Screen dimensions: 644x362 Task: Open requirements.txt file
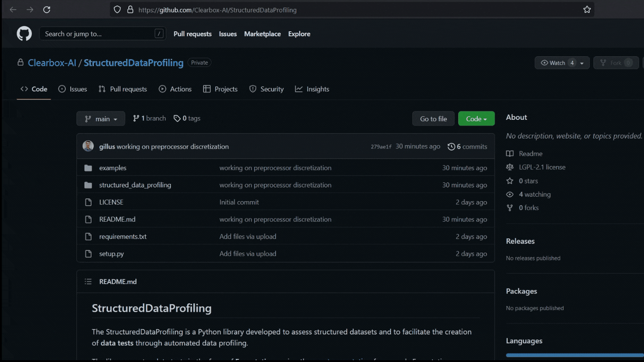point(123,236)
